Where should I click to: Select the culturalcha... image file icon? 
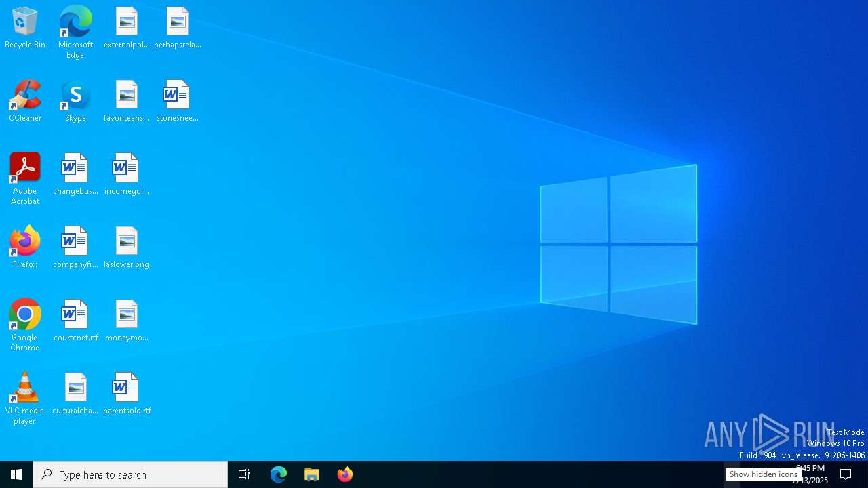75,394
